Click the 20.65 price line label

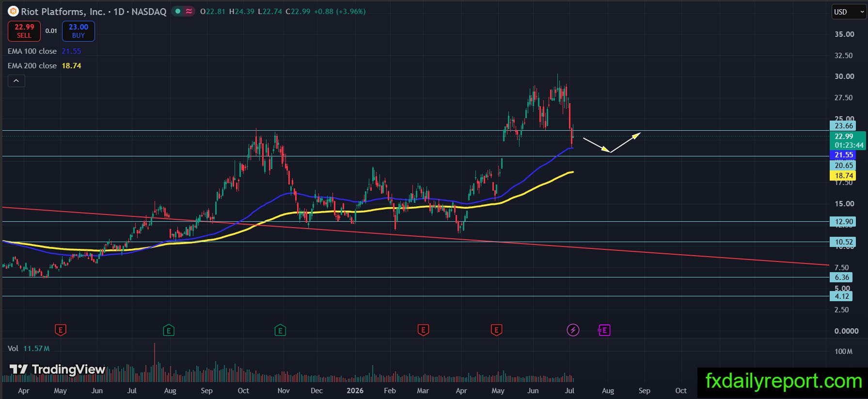[843, 166]
